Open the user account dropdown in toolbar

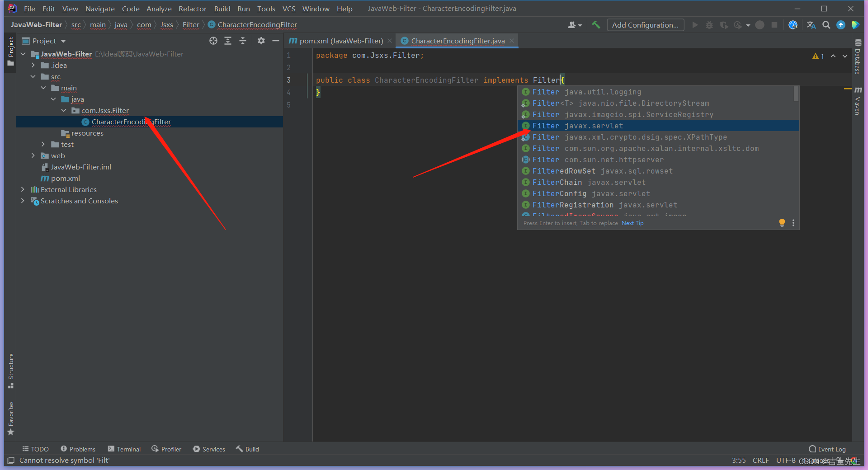[x=575, y=25]
